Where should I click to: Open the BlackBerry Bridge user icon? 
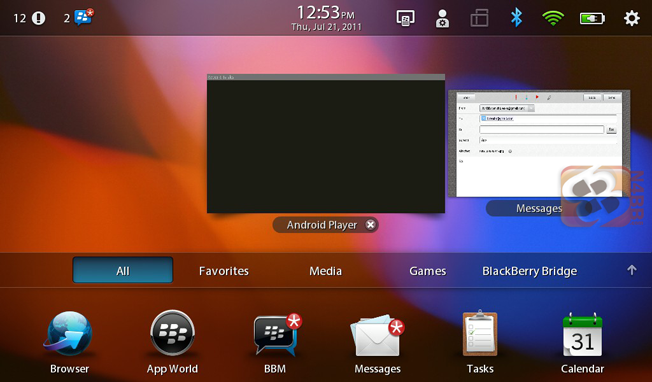pos(442,18)
